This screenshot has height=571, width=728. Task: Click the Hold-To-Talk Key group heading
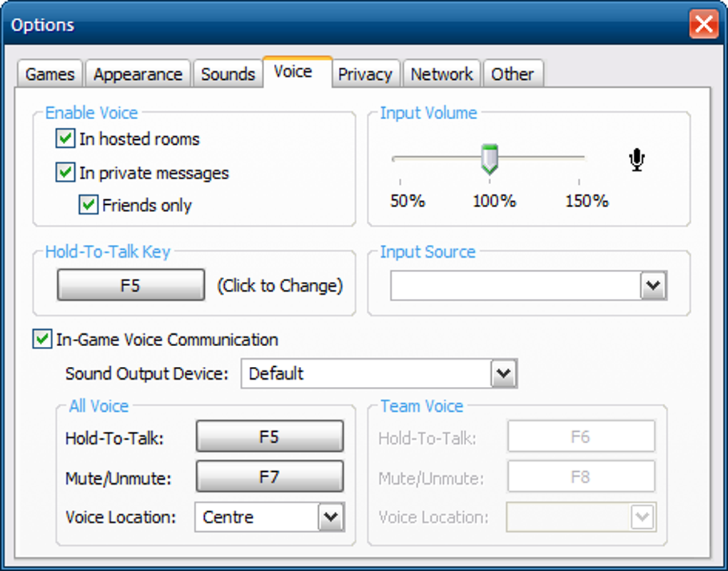click(108, 252)
